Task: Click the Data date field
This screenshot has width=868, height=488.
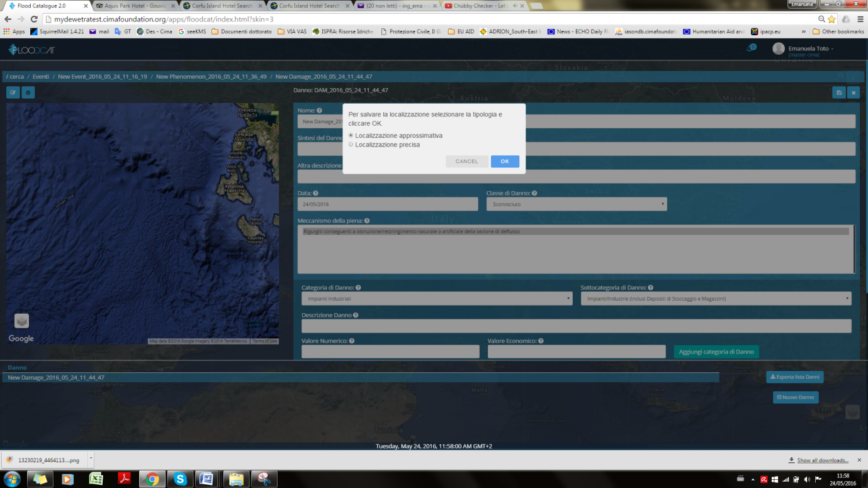Action: 388,204
